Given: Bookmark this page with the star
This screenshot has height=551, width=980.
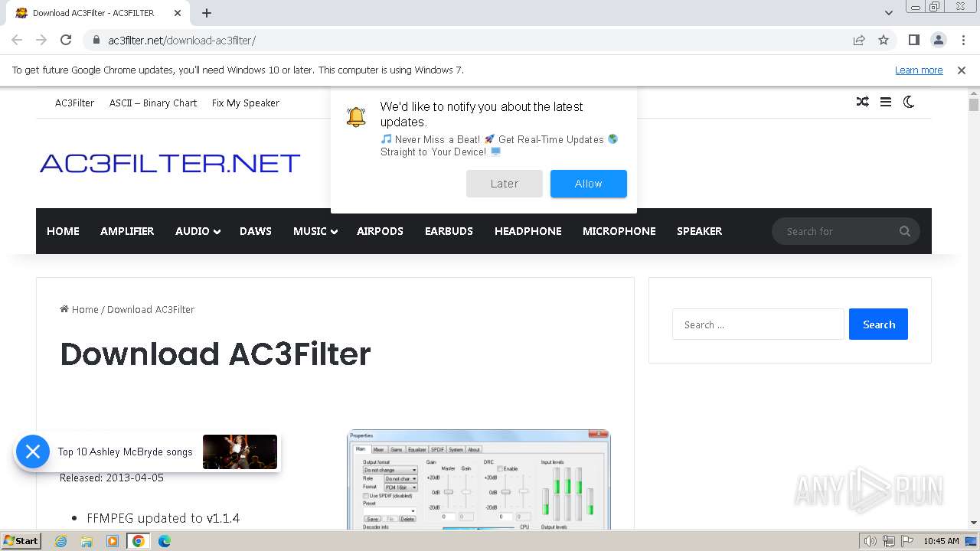Looking at the screenshot, I should coord(884,40).
